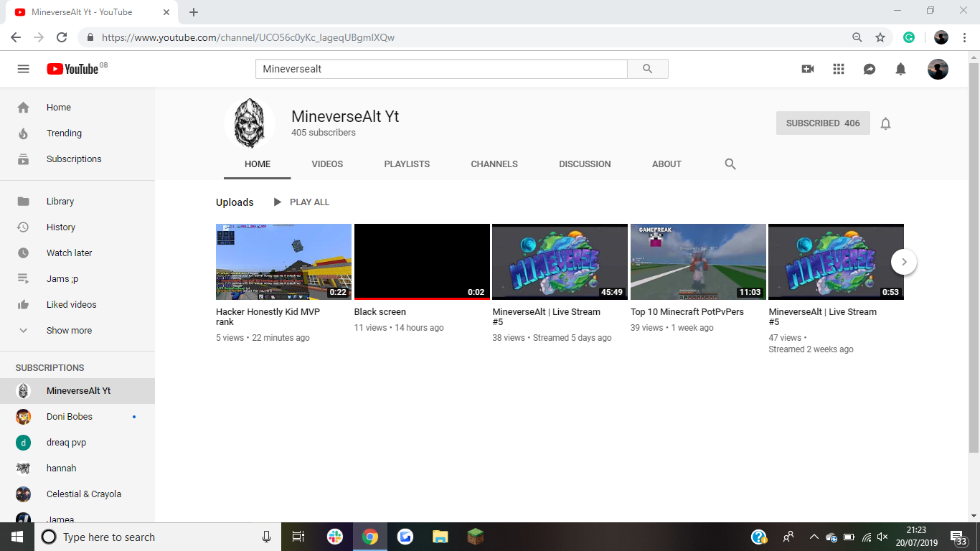Open History in the sidebar

pos(77,227)
